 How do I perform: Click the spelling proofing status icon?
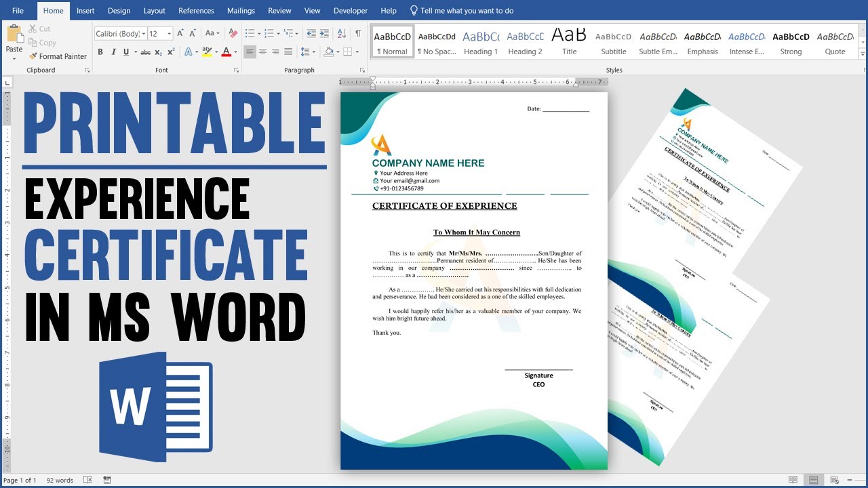[x=87, y=481]
